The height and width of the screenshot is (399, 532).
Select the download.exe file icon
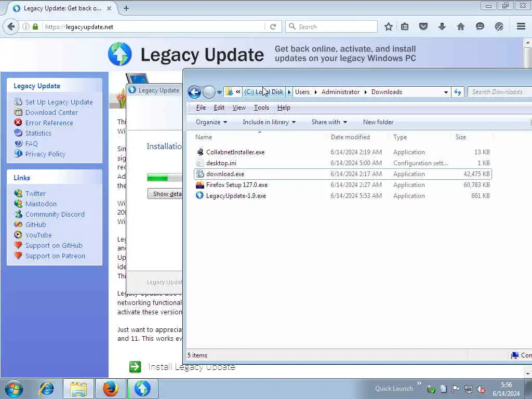(x=200, y=174)
